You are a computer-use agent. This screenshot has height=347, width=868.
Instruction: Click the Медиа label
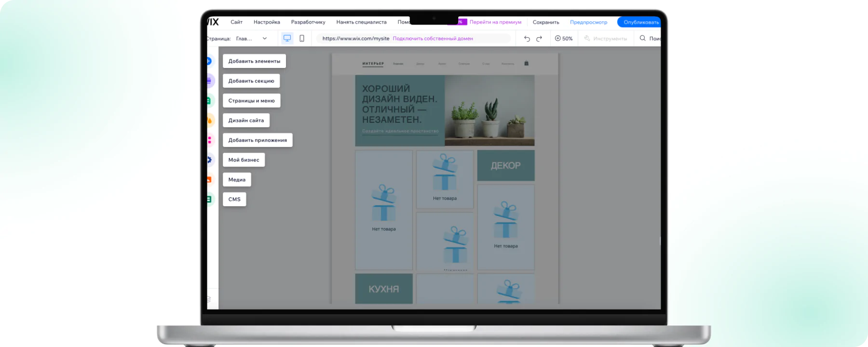[x=237, y=180]
